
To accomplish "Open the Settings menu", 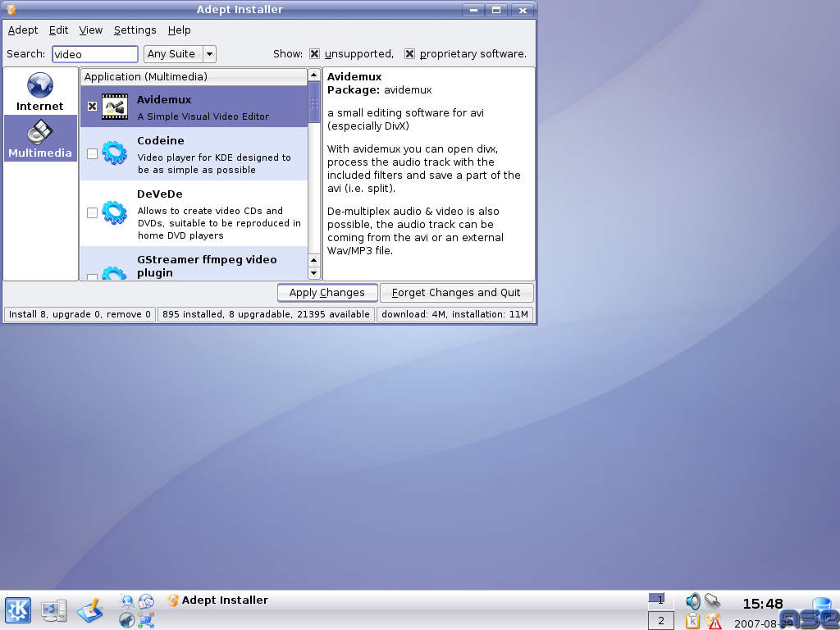I will click(x=135, y=30).
